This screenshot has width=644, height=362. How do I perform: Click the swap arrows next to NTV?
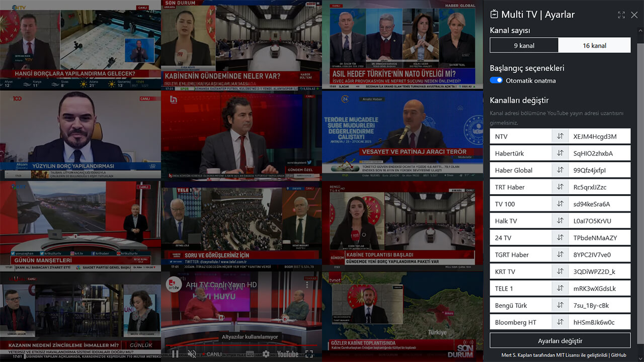click(560, 136)
